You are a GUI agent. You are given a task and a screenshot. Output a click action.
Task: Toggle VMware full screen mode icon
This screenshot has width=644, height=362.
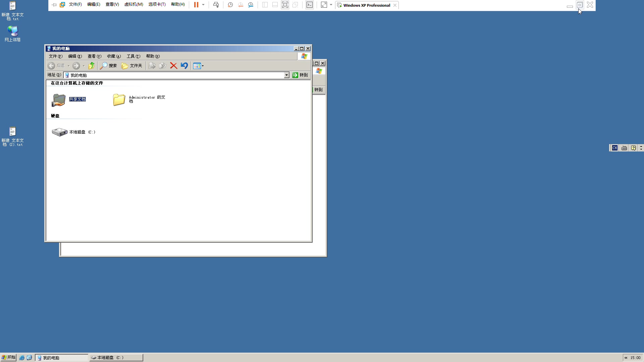[285, 5]
